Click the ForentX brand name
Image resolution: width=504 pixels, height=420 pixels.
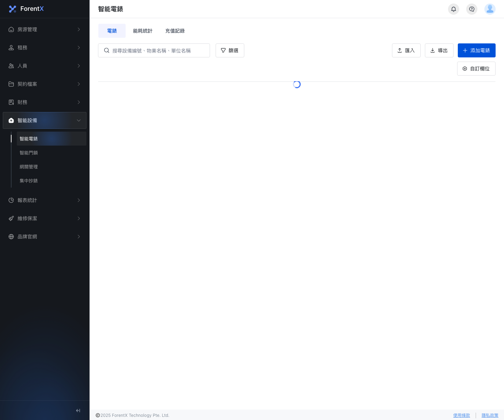32,9
